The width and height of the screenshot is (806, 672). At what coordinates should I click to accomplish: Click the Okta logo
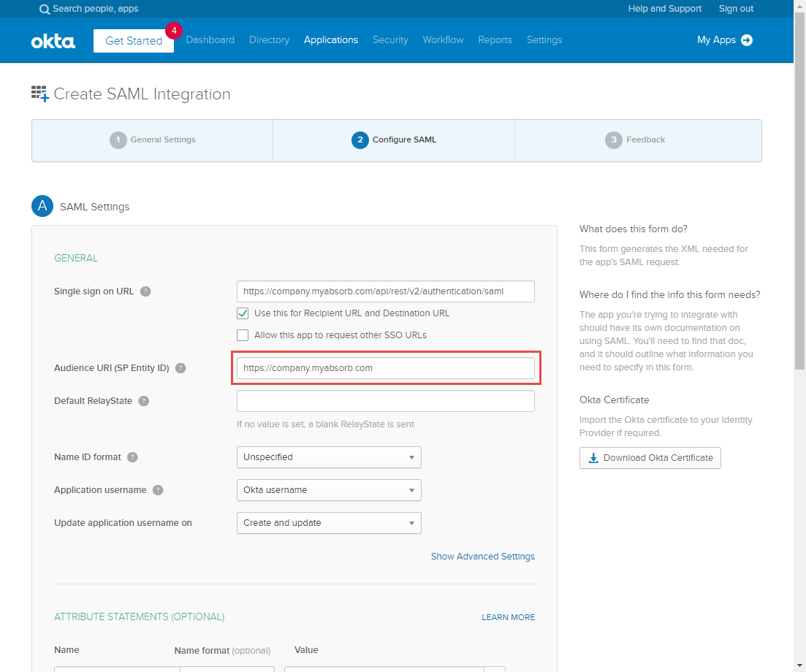pos(53,41)
